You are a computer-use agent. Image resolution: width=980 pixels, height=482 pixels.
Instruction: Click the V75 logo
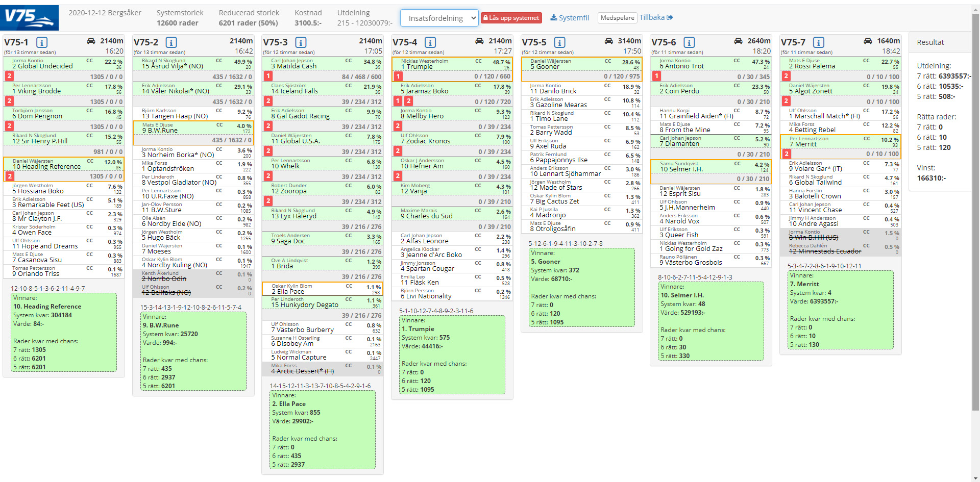(x=29, y=18)
